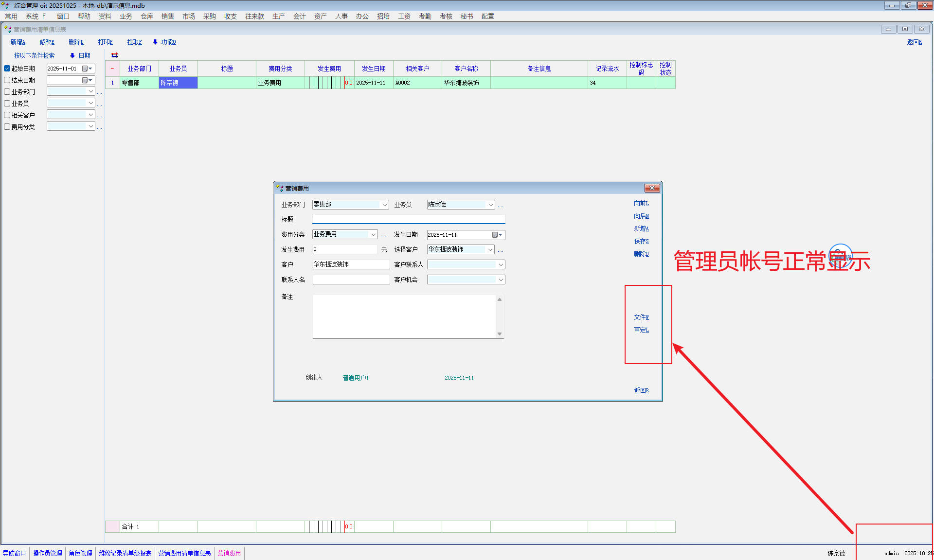Open the 发生日期 calendar in the dialog
Screen dimensions: 934x560
[496, 235]
